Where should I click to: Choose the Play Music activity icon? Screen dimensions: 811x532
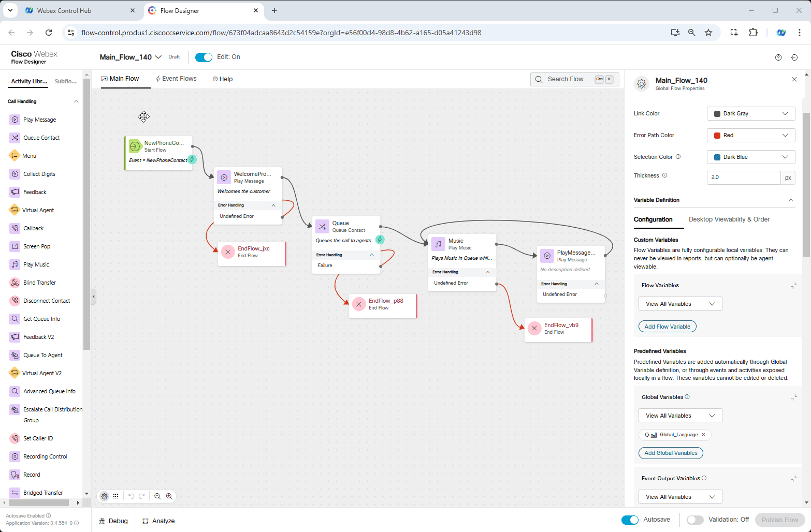pos(15,264)
